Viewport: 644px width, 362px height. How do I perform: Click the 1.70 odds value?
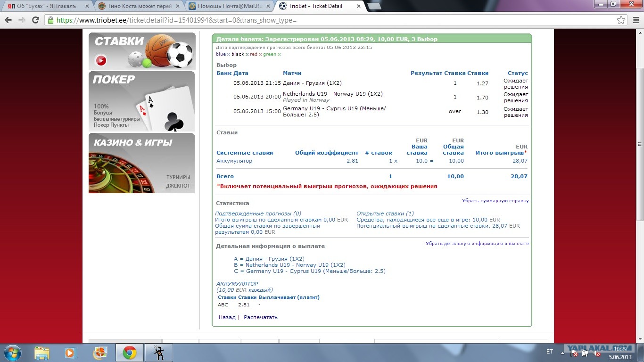tap(482, 98)
